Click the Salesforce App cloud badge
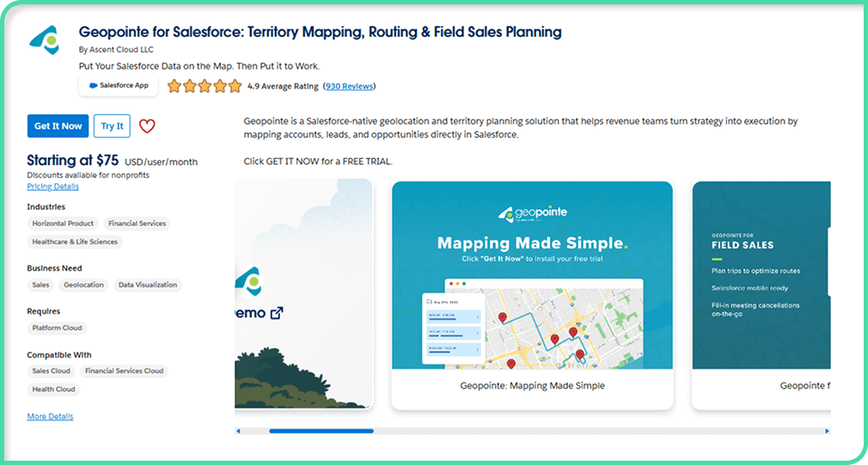Viewport: 868px width, 465px height. [x=119, y=86]
